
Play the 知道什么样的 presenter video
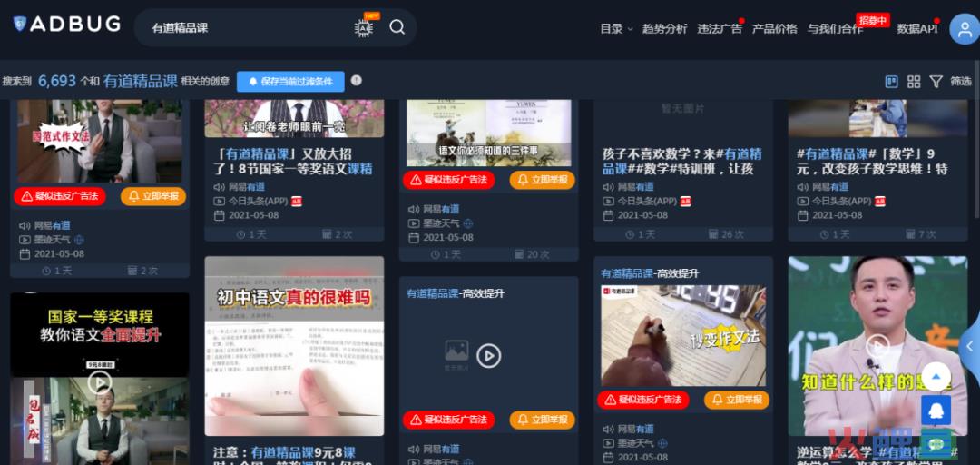tap(877, 345)
